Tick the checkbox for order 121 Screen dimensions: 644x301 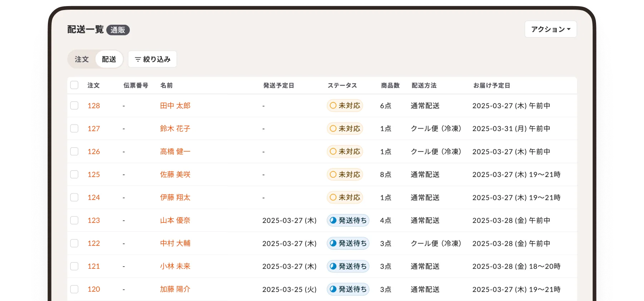[x=74, y=266]
